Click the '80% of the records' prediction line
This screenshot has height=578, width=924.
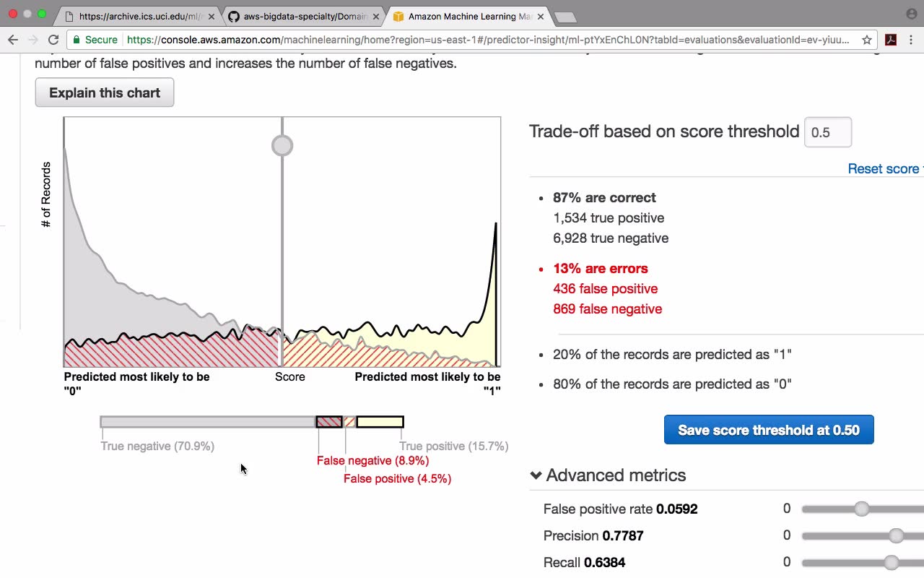coord(672,384)
